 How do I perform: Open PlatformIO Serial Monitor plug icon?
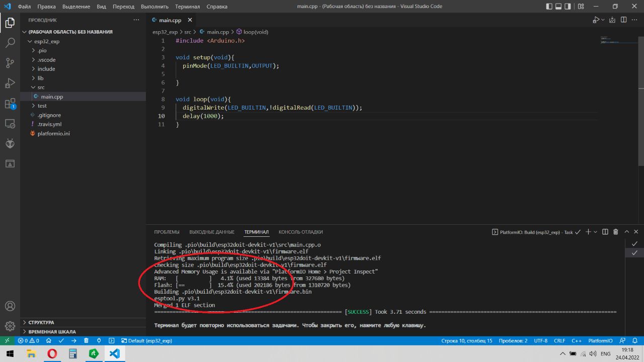point(99,340)
